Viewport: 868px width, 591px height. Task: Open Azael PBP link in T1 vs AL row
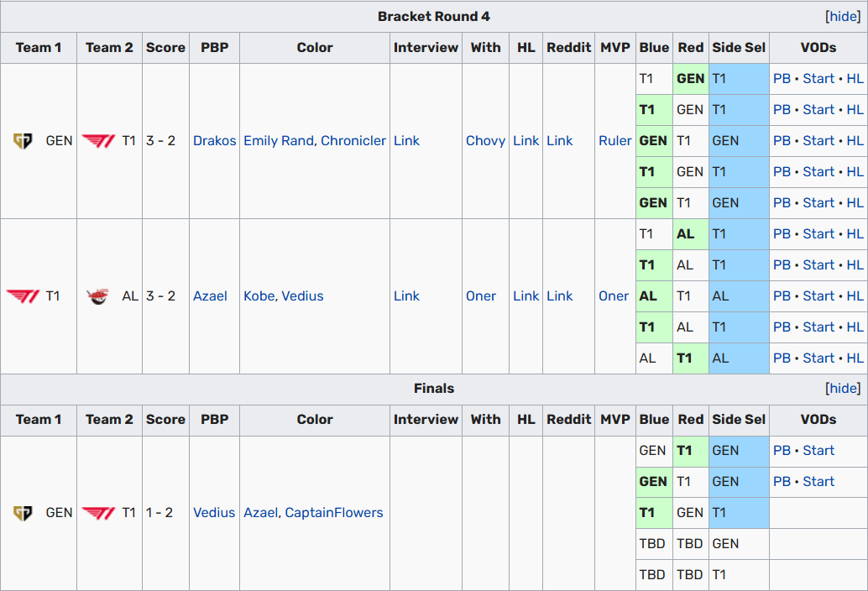point(210,296)
